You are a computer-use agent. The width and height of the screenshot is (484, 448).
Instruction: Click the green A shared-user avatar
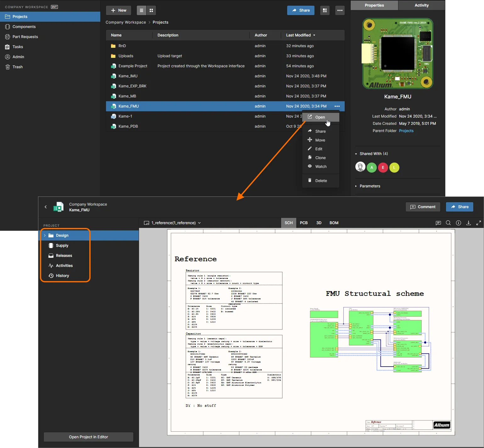[372, 168]
